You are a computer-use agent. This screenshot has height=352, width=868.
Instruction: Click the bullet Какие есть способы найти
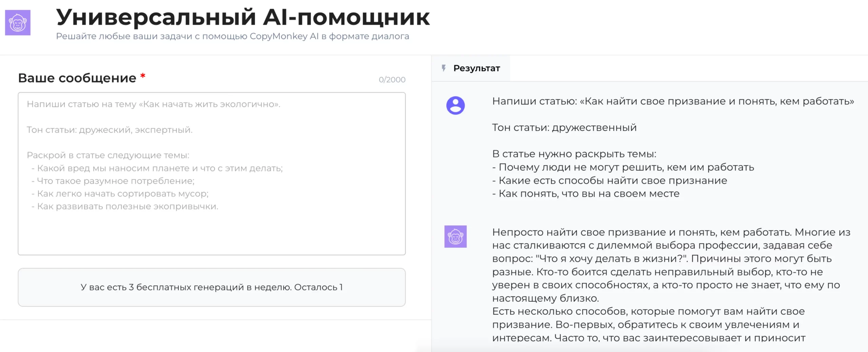tap(610, 180)
